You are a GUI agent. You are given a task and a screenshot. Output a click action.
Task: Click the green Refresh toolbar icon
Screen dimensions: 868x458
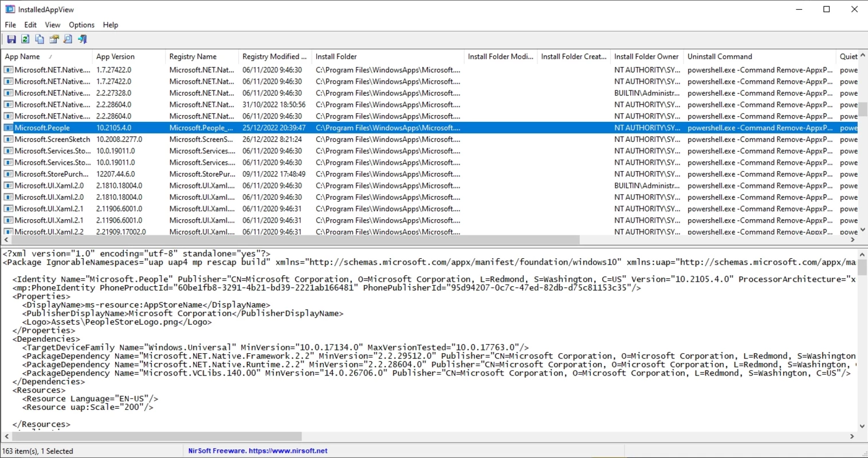coord(25,39)
